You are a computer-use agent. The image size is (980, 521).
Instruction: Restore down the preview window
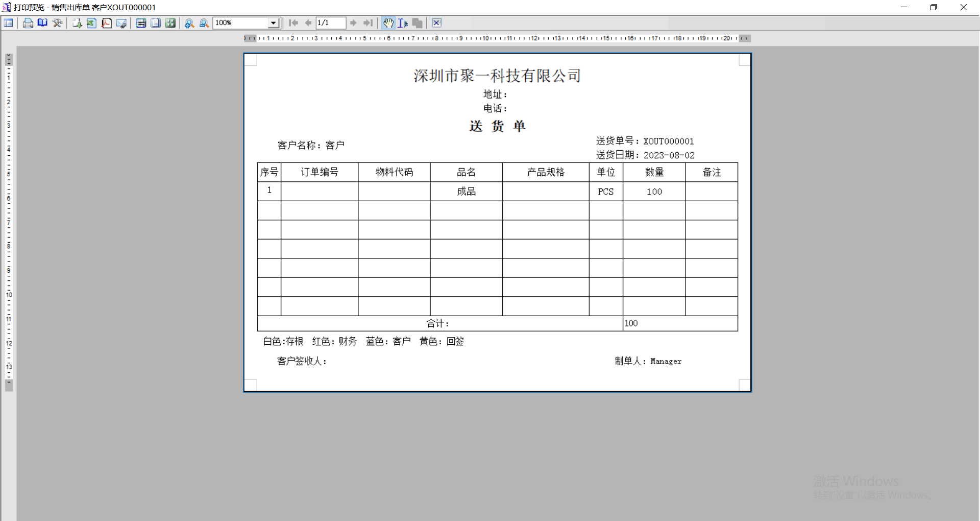tap(934, 7)
